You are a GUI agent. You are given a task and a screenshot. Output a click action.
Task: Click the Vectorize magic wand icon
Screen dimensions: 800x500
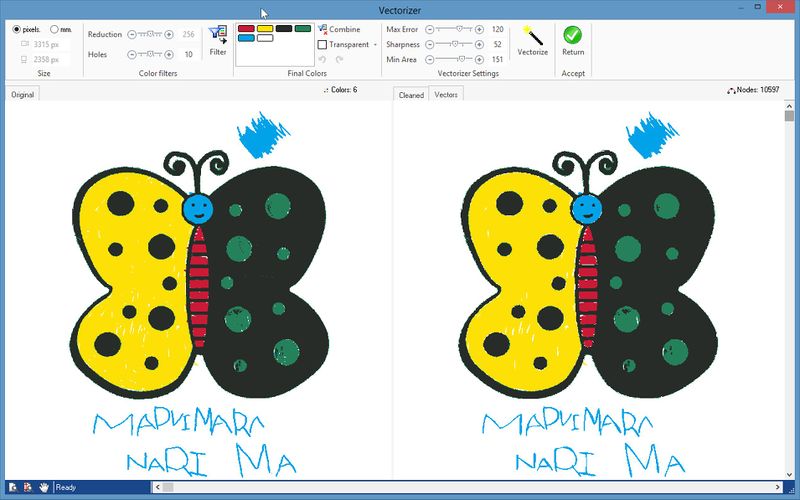point(532,36)
